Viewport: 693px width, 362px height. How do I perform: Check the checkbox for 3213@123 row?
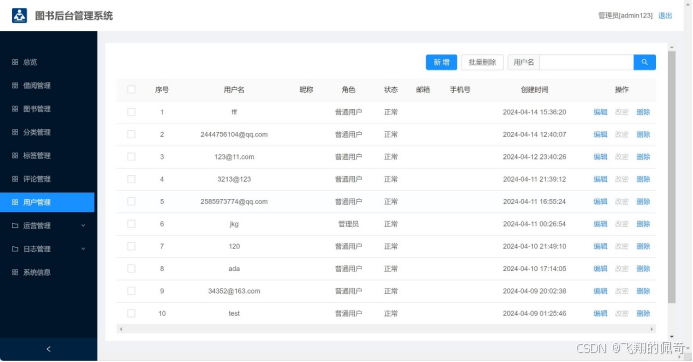[x=131, y=179]
